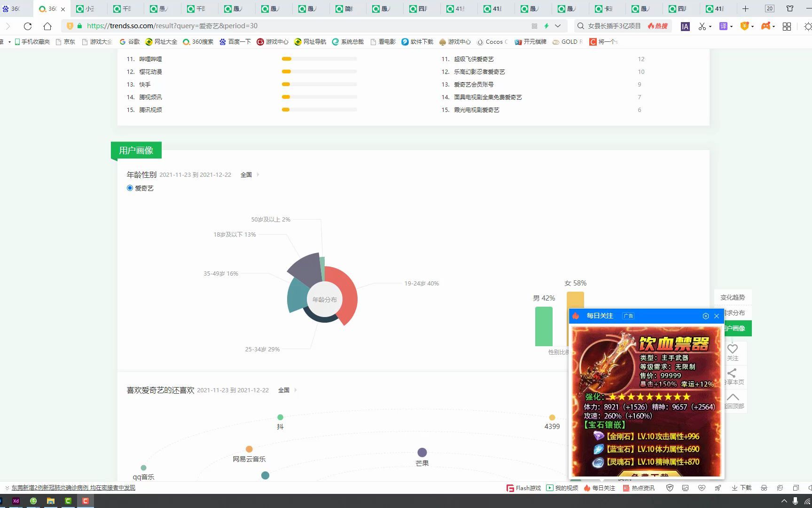Screen dimensions: 812x508
Task: Focus the search box showing 女县长插手3亿项目
Action: tap(614, 26)
